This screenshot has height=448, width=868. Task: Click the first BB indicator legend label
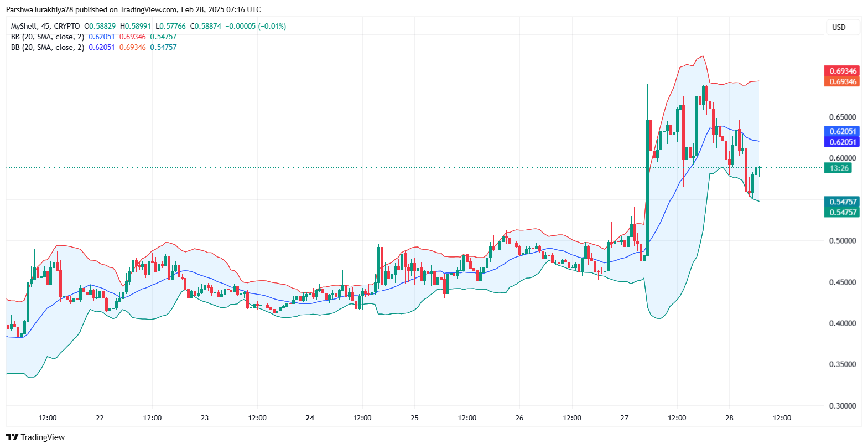click(x=48, y=37)
